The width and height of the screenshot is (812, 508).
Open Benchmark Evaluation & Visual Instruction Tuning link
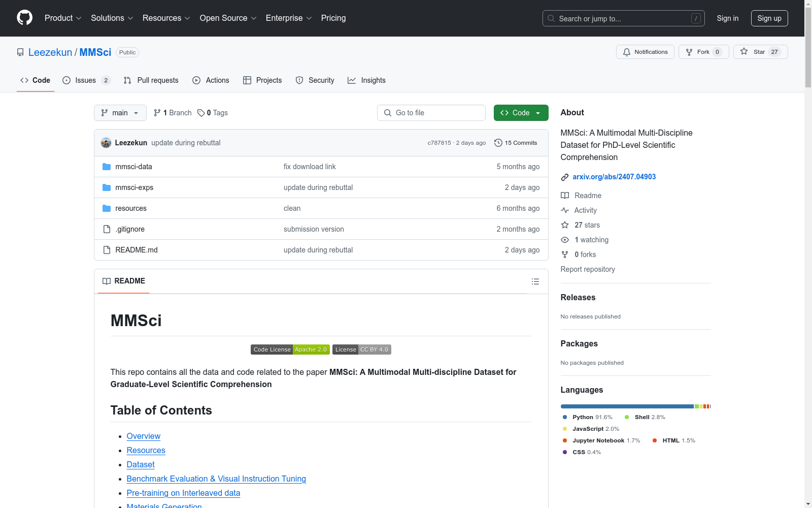point(216,479)
